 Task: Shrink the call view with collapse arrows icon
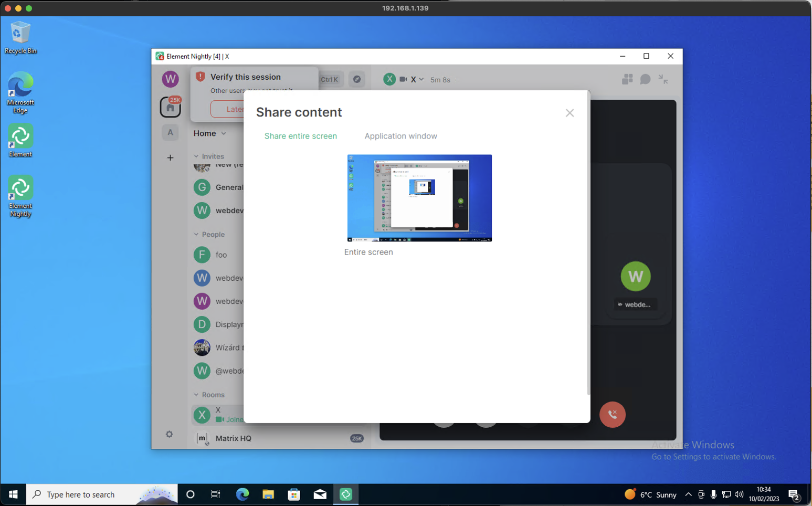point(663,79)
